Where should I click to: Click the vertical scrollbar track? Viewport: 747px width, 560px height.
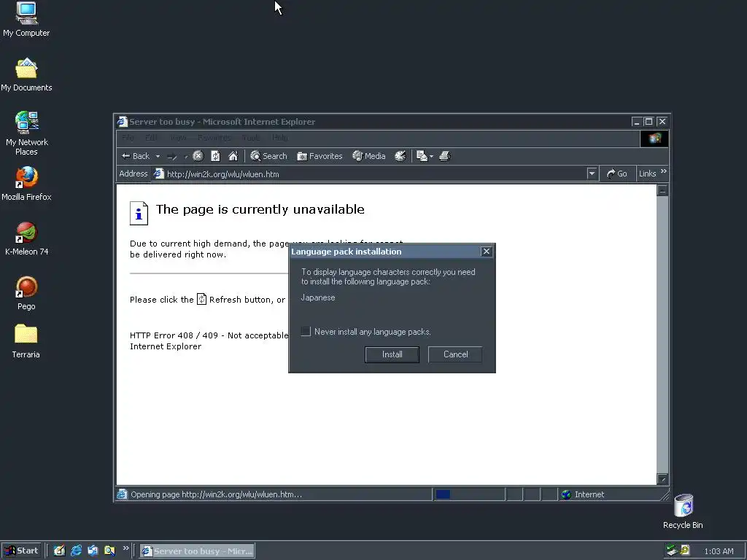662,335
